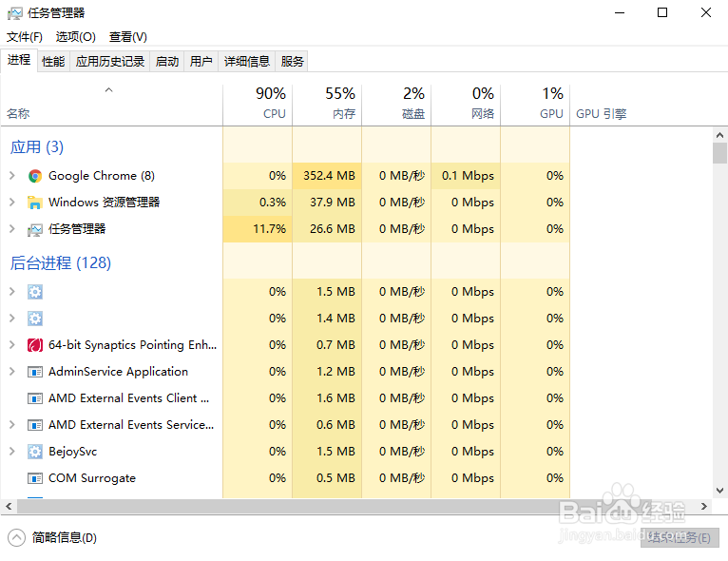Click the vertical scrollbar up arrow
Screen dimensions: 728x561
719,135
